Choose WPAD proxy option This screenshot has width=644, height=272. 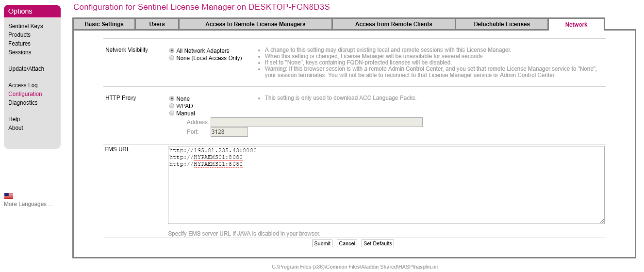pyautogui.click(x=172, y=106)
